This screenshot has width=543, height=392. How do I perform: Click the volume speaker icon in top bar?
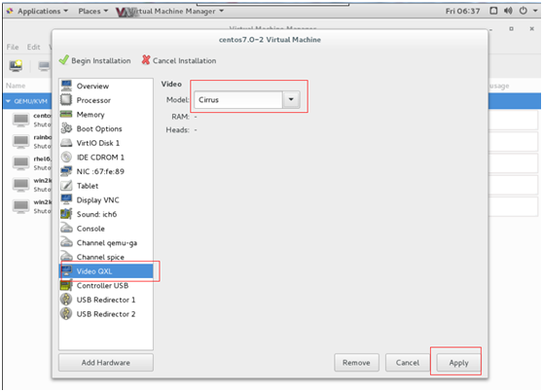click(x=508, y=11)
